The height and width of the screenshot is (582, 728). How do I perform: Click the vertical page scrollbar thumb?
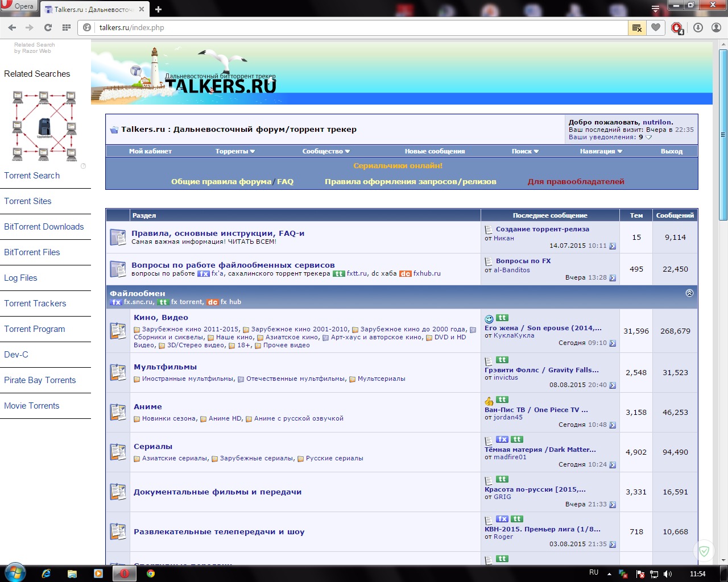click(723, 135)
